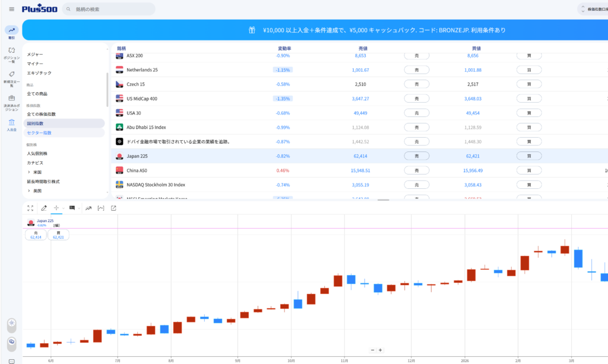Screen dimensions: 608x364
Task: Select 全ての商品 category
Action: click(37, 94)
